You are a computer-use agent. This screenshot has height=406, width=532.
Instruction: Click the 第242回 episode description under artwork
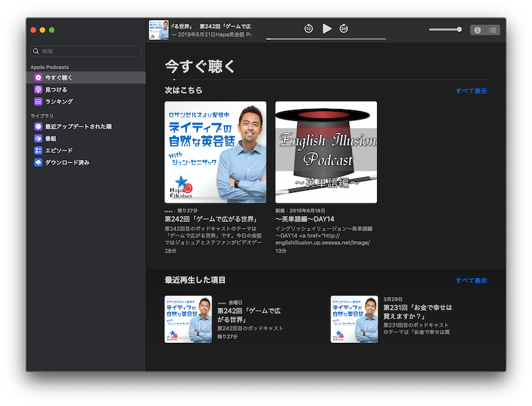tap(213, 235)
